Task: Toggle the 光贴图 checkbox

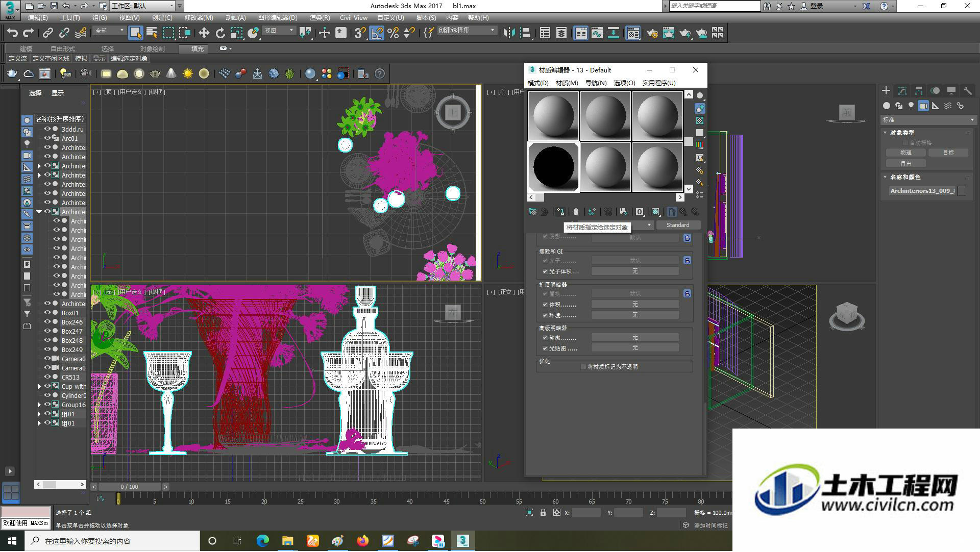Action: tap(545, 348)
